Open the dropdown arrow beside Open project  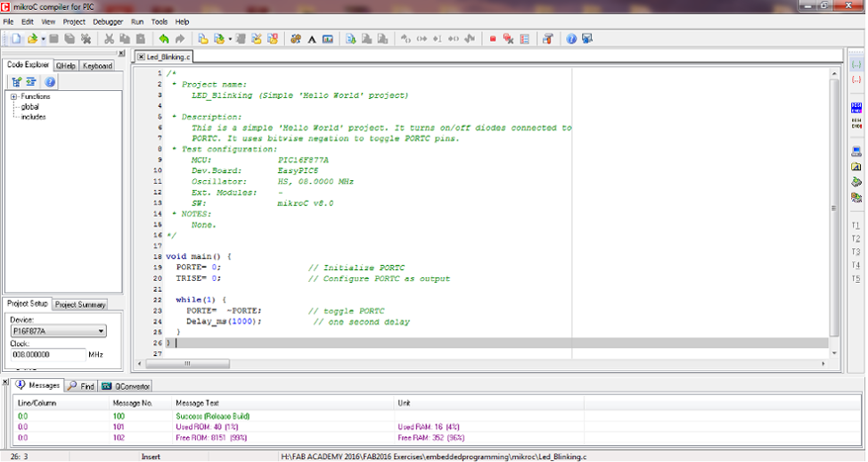(230, 38)
